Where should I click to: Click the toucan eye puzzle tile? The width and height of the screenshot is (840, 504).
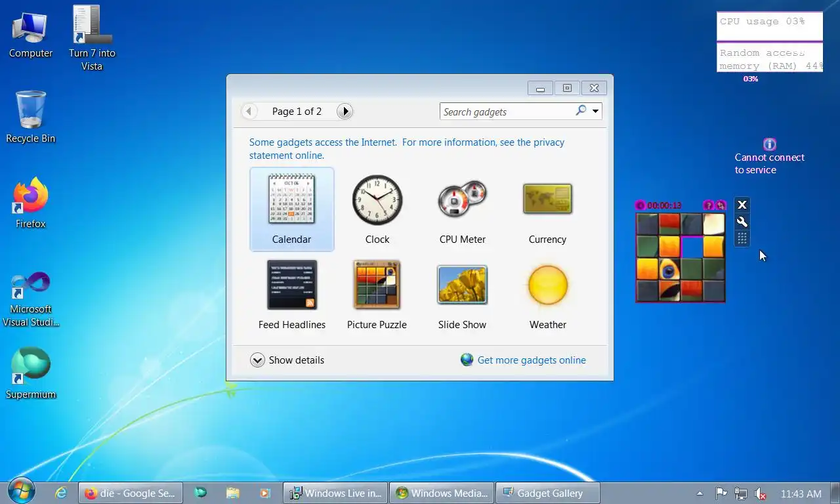pos(669,268)
